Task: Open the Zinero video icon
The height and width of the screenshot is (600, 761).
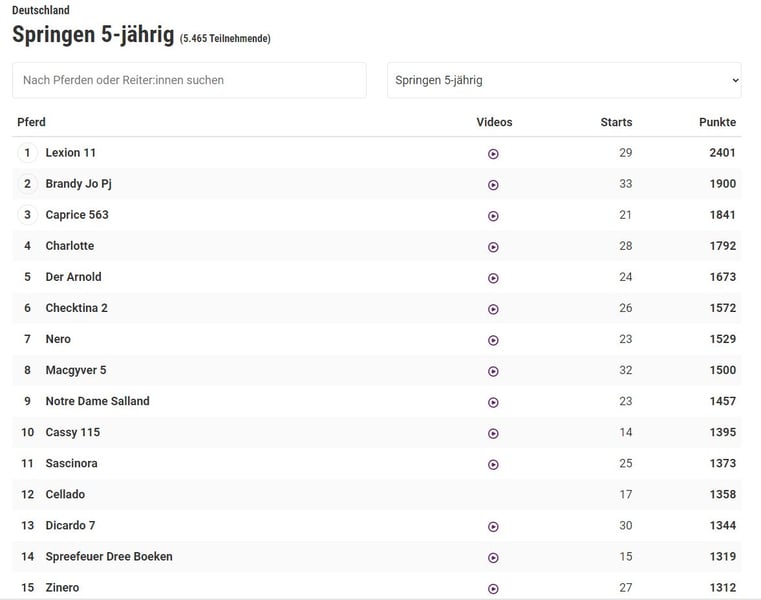Action: pos(493,589)
